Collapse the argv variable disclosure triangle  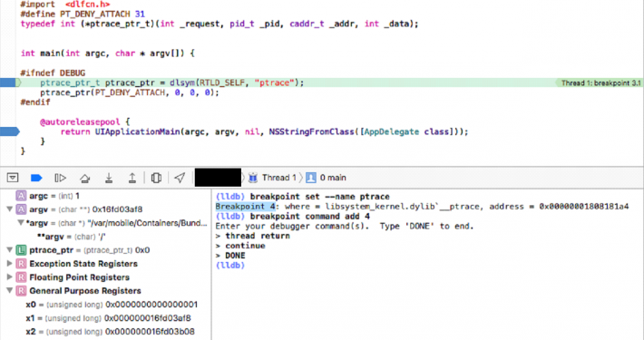9,209
